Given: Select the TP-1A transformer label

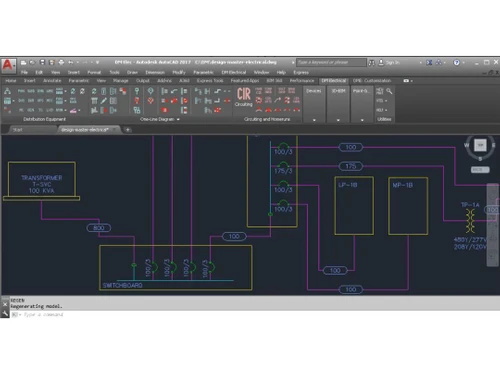Looking at the screenshot, I should coord(470,205).
